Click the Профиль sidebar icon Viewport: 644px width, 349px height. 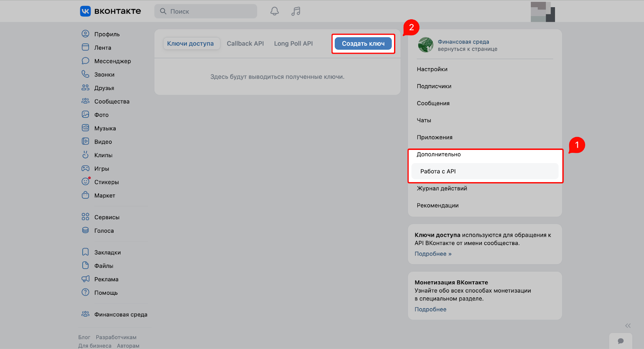pyautogui.click(x=85, y=34)
